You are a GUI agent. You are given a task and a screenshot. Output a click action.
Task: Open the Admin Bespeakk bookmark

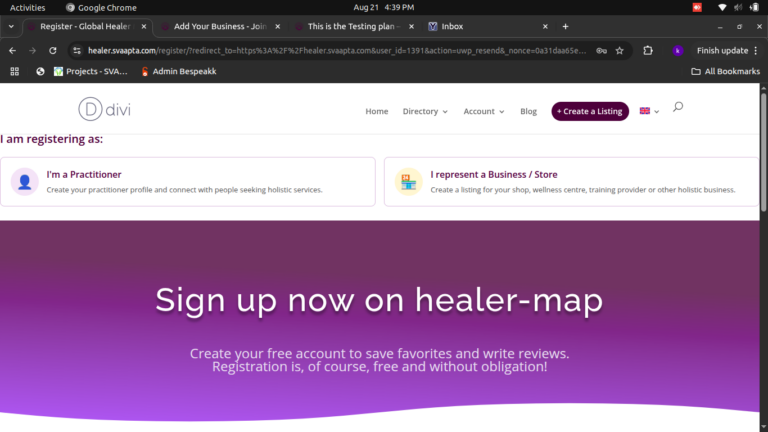(179, 72)
